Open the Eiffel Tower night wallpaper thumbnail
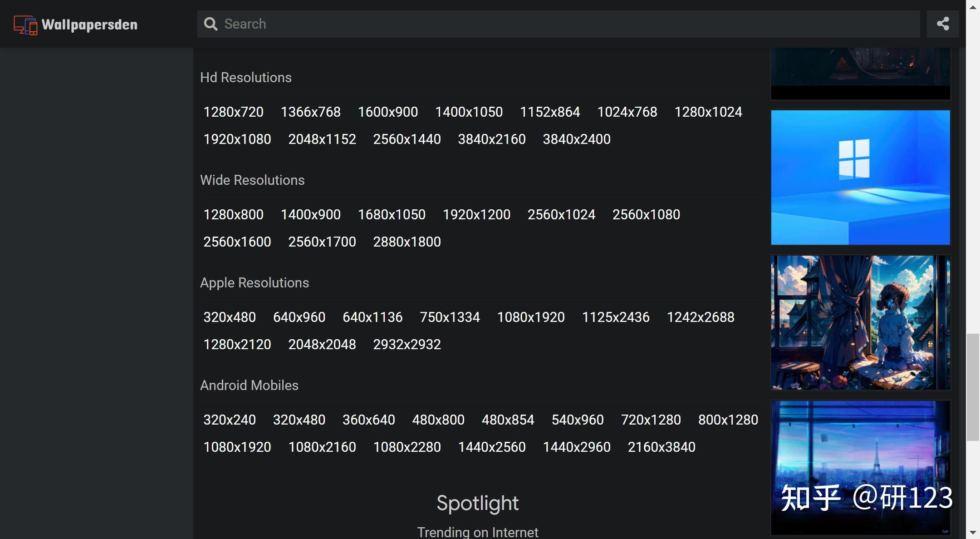This screenshot has height=539, width=980. pyautogui.click(x=860, y=468)
